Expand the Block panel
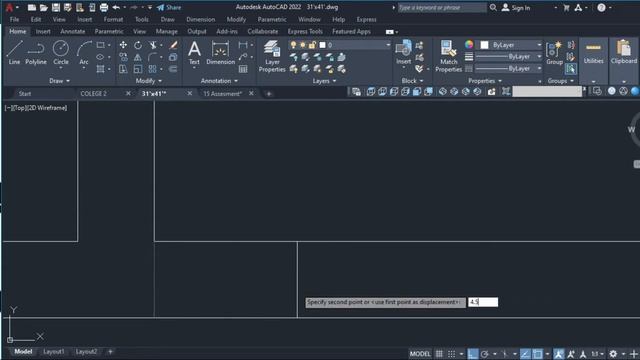Screen dimensions: 640x360 click(412, 81)
